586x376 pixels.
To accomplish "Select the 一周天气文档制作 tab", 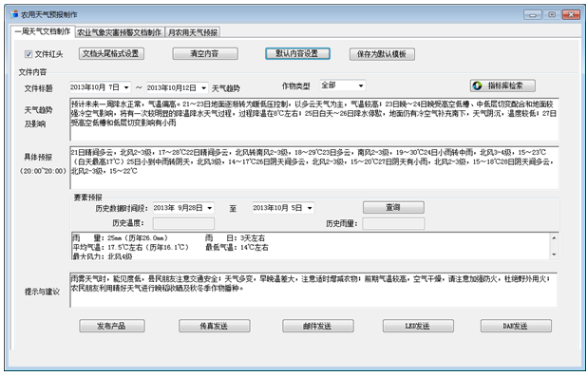I will click(42, 31).
